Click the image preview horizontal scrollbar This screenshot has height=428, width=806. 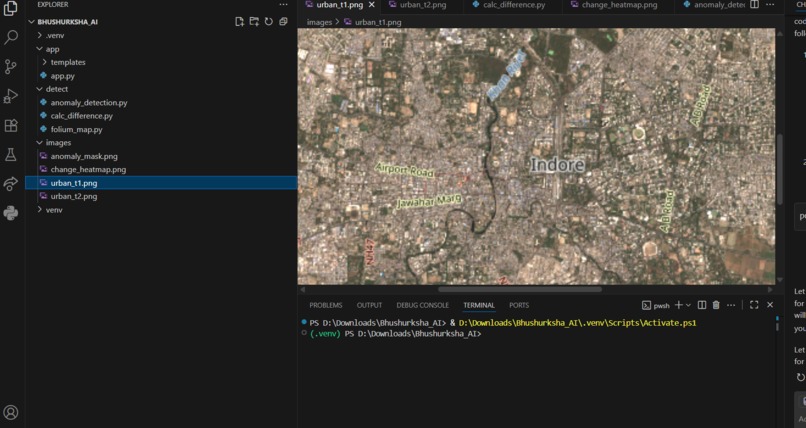(x=519, y=289)
